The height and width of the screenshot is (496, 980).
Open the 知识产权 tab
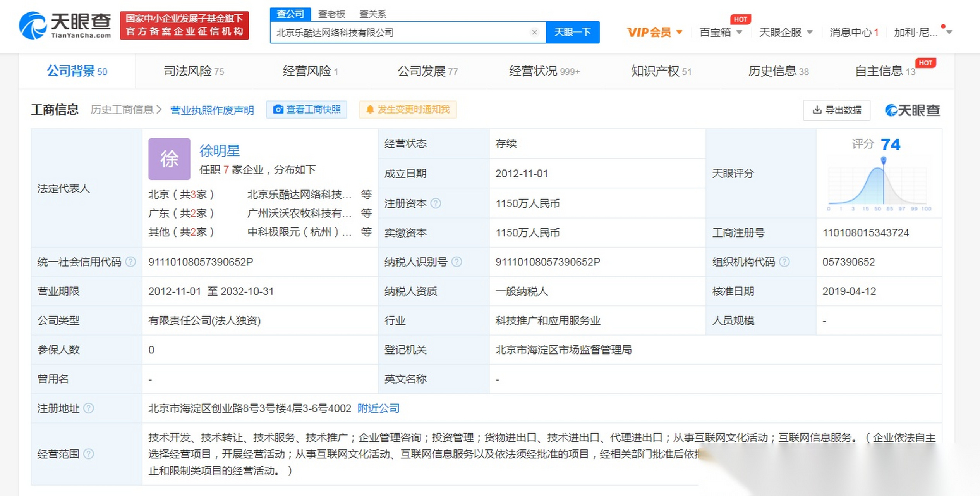coord(661,71)
